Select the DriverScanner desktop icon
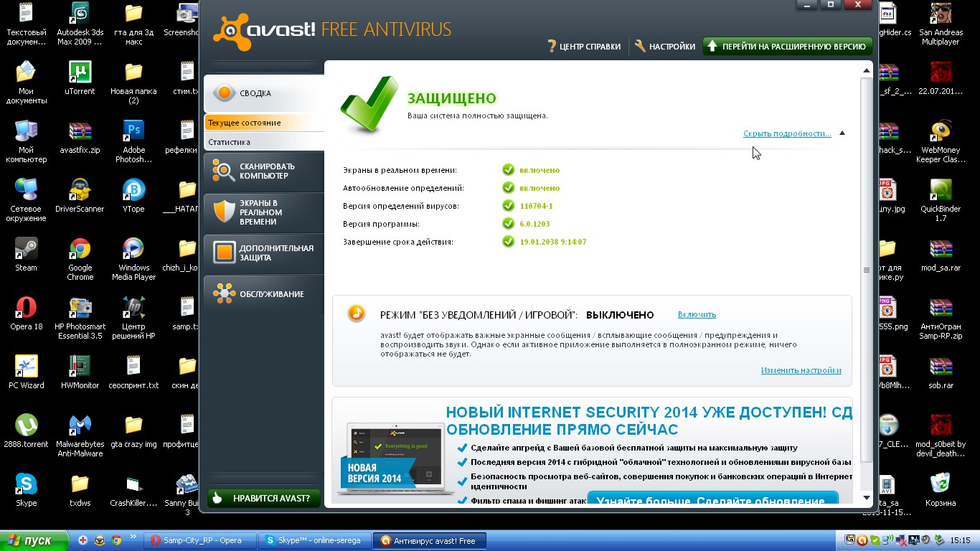 point(80,195)
